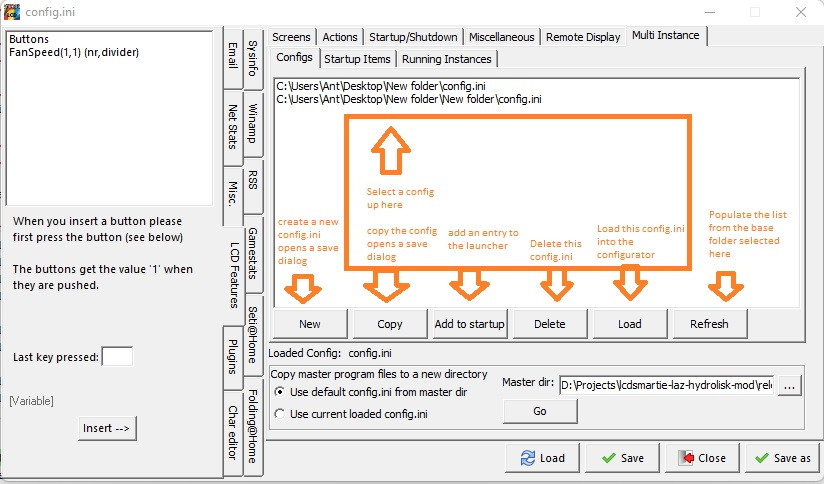Image resolution: width=824 pixels, height=484 pixels.
Task: Choose Use current loaded config.ini option
Action: pos(351,414)
